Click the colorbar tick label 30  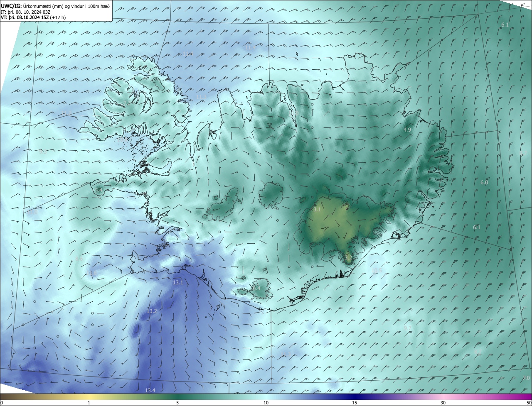pyautogui.click(x=443, y=403)
